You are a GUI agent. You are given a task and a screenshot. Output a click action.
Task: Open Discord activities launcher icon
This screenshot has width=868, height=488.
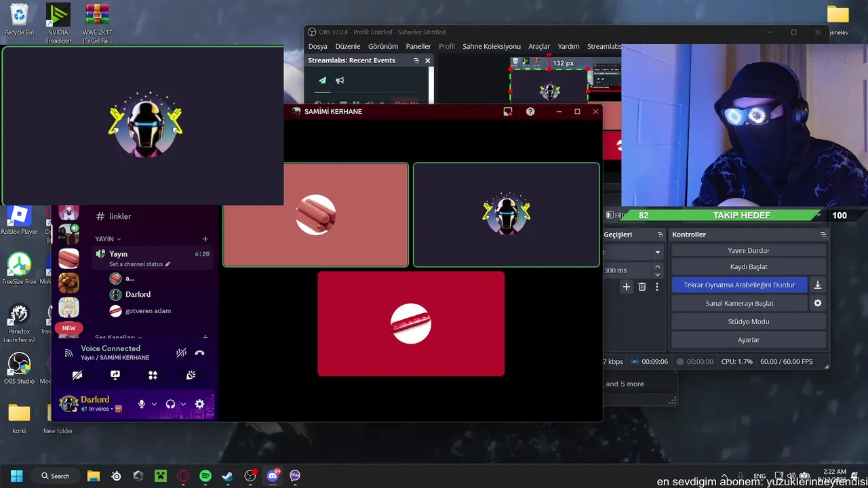pyautogui.click(x=153, y=375)
